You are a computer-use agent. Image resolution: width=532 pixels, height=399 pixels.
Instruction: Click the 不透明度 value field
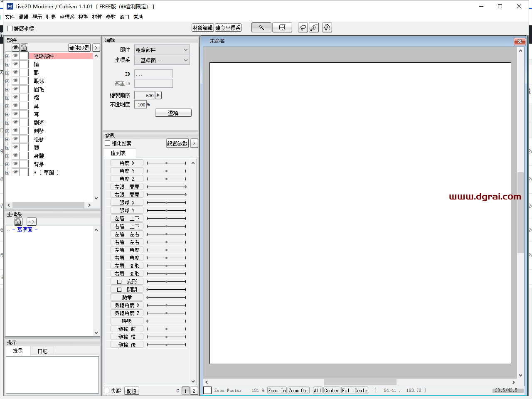coord(140,105)
